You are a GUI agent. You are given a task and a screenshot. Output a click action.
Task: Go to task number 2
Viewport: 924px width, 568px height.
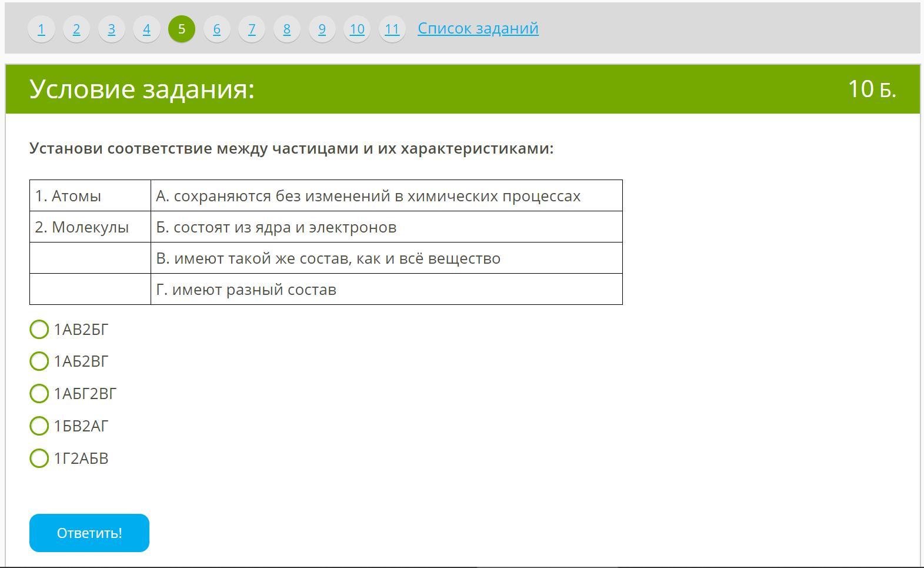click(x=76, y=29)
